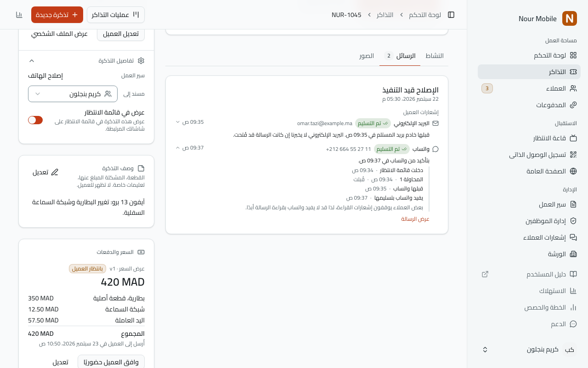
Task: Expand the البريد الإلكتروني notification row chevron
Action: pyautogui.click(x=178, y=122)
